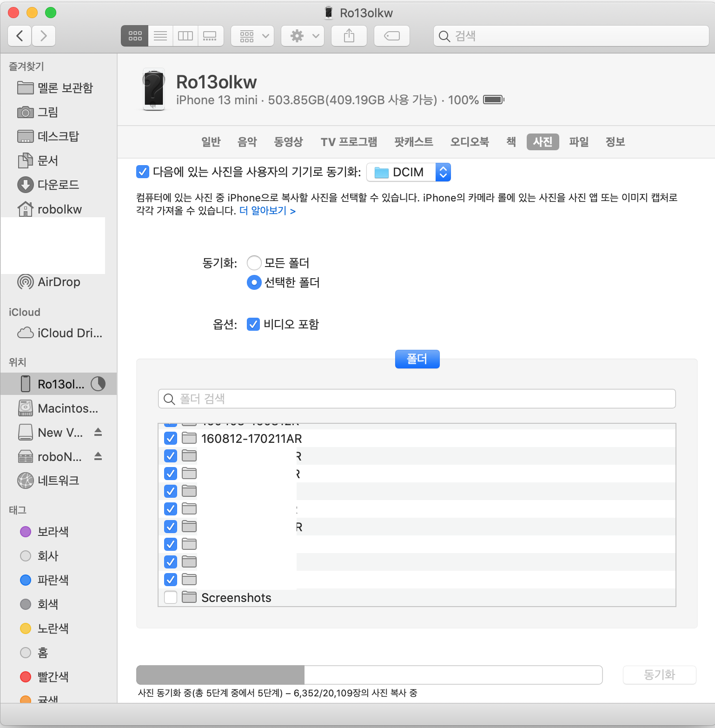Select the Screenshots folder row
Viewport: 715px width, 728px height.
click(x=417, y=597)
